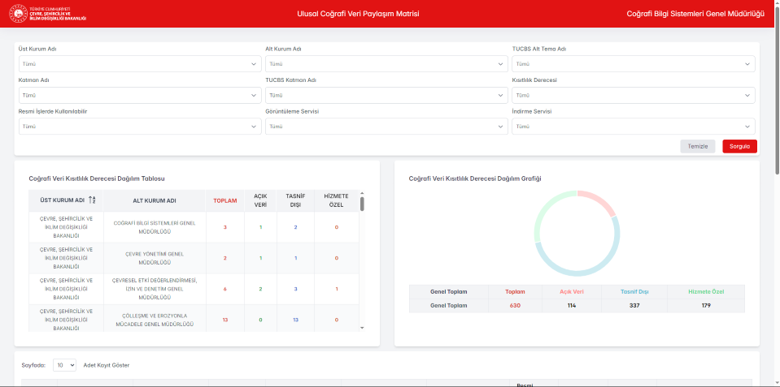The height and width of the screenshot is (387, 780).
Task: Open the Katman Adı dropdown
Action: click(x=140, y=95)
